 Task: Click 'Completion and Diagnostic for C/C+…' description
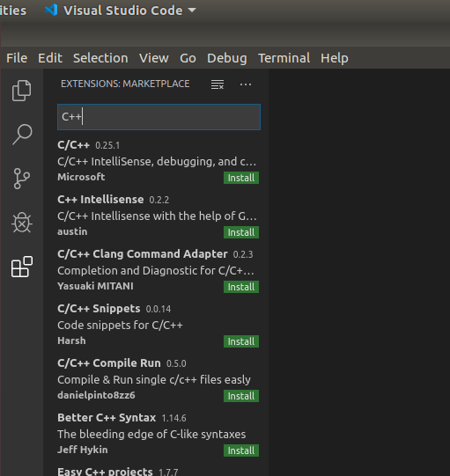coord(156,271)
